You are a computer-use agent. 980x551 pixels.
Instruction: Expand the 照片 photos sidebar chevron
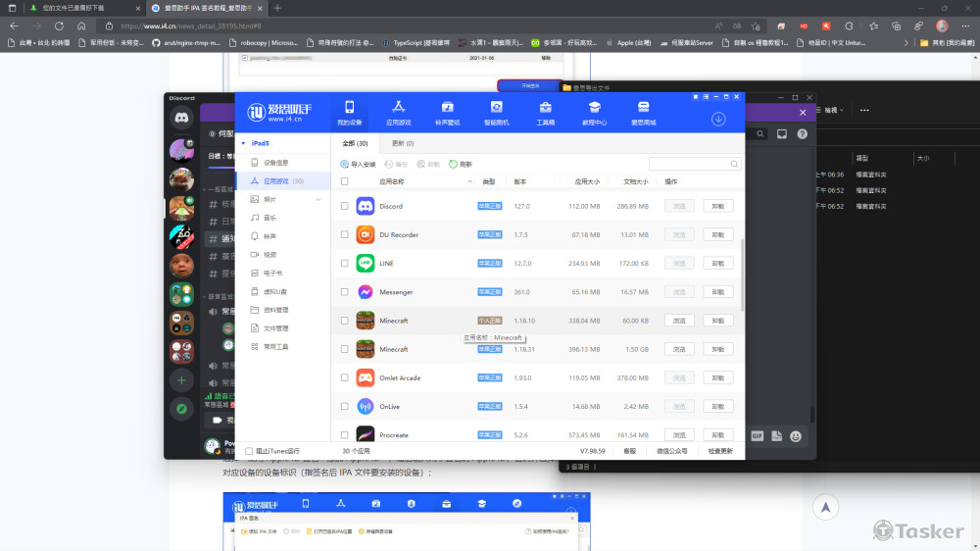(318, 199)
